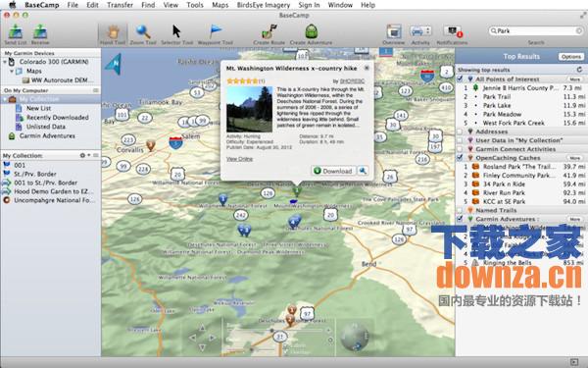Refresh the top results list
Viewport: 588px width, 368px height.
(579, 70)
